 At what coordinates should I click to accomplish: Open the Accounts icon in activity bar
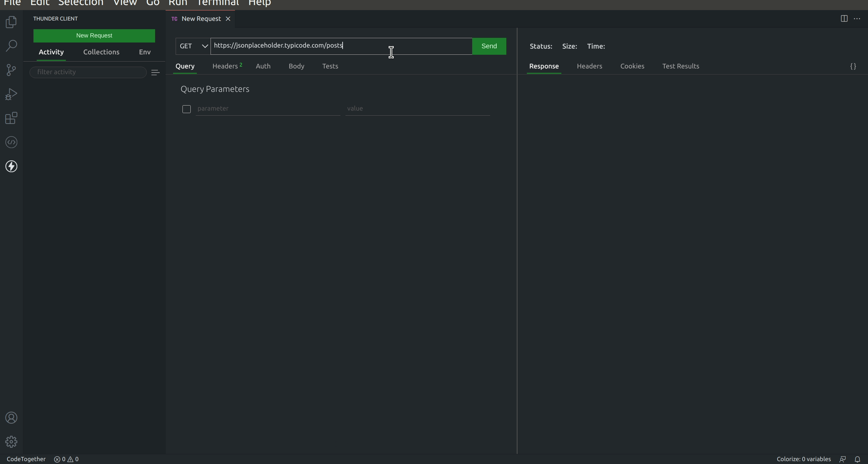(12, 418)
